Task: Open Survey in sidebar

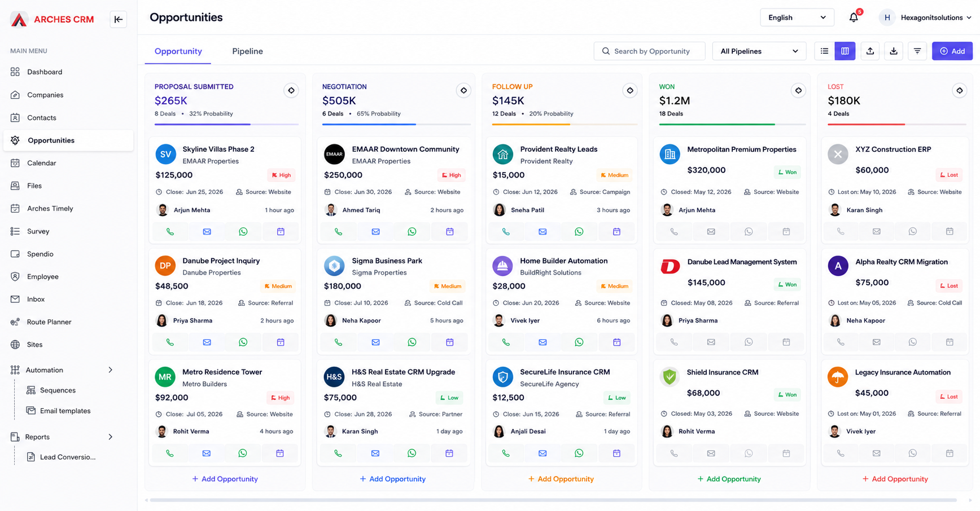Action: pyautogui.click(x=68, y=231)
